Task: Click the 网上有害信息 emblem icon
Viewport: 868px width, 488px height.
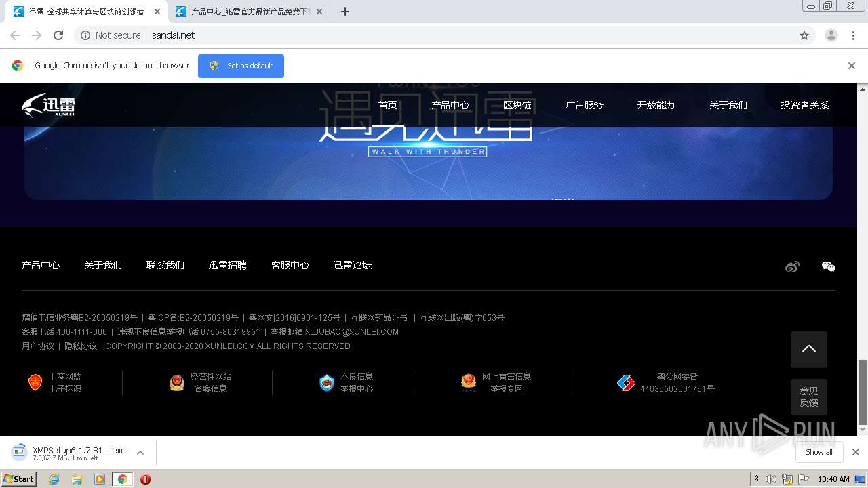Action: tap(469, 383)
